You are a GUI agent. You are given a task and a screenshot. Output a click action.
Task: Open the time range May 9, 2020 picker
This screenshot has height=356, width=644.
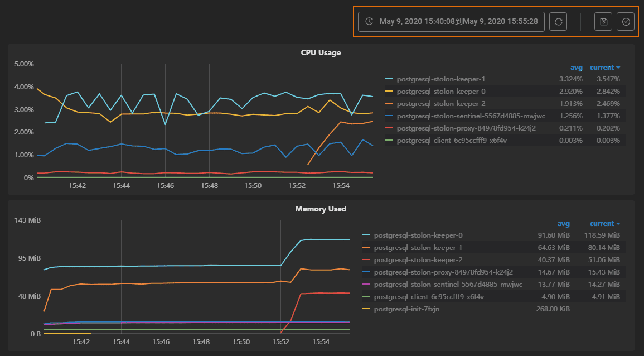point(458,22)
